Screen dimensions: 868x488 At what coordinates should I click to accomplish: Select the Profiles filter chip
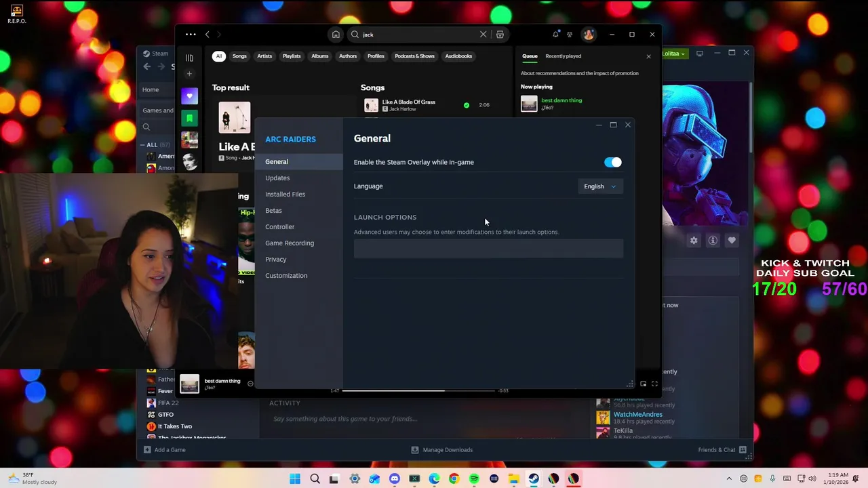coord(376,56)
